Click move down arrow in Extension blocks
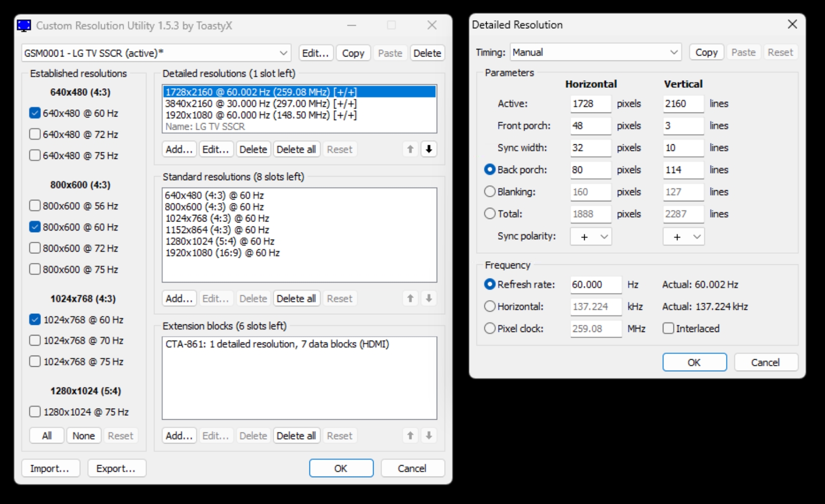Image resolution: width=825 pixels, height=504 pixels. 429,435
